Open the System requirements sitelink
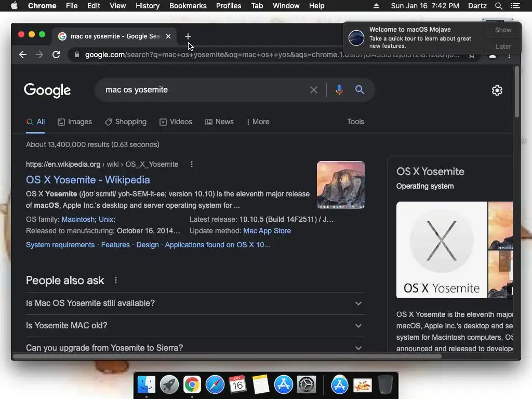Screen dimensions: 532x399 [x=60, y=245]
